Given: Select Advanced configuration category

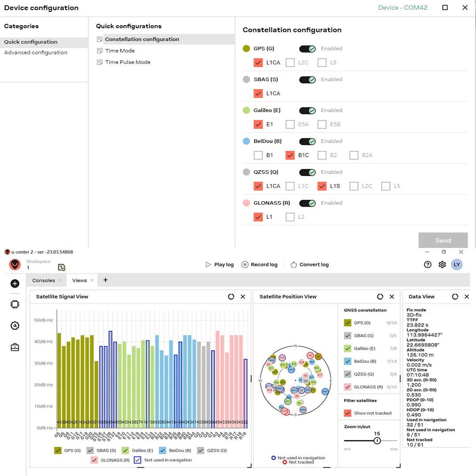Looking at the screenshot, I should coord(36,52).
